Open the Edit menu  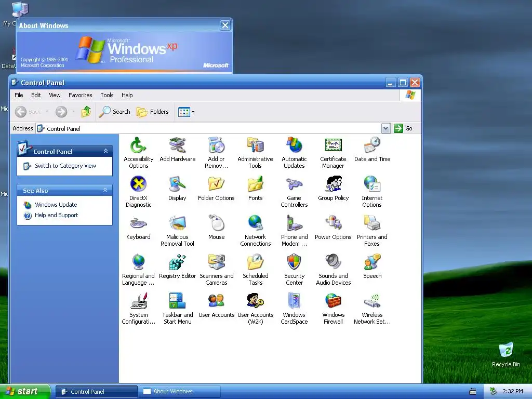pyautogui.click(x=36, y=95)
